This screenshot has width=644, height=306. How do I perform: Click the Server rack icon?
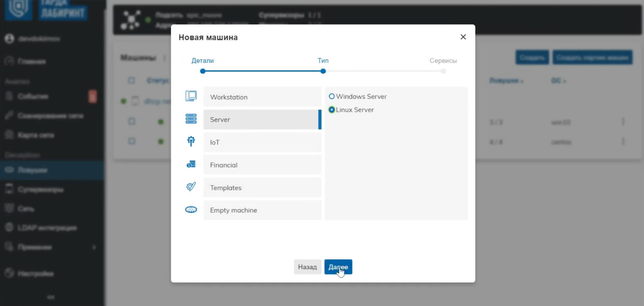(191, 119)
